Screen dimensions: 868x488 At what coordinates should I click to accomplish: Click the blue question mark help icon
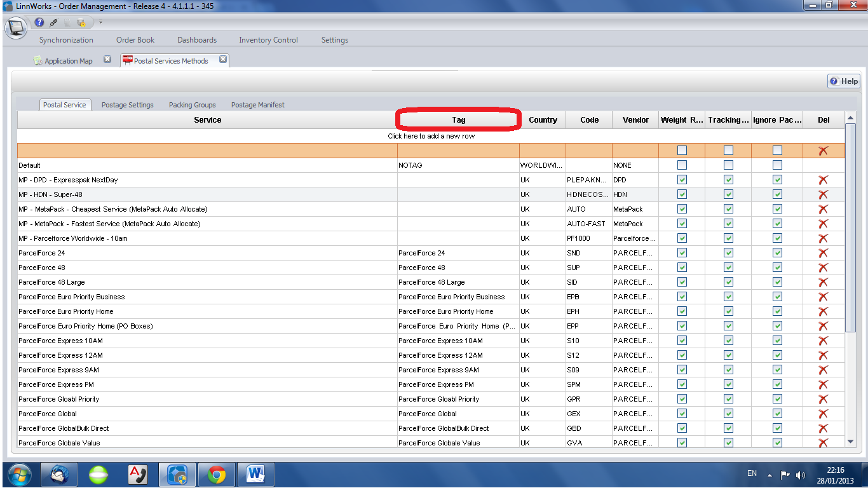(x=39, y=22)
